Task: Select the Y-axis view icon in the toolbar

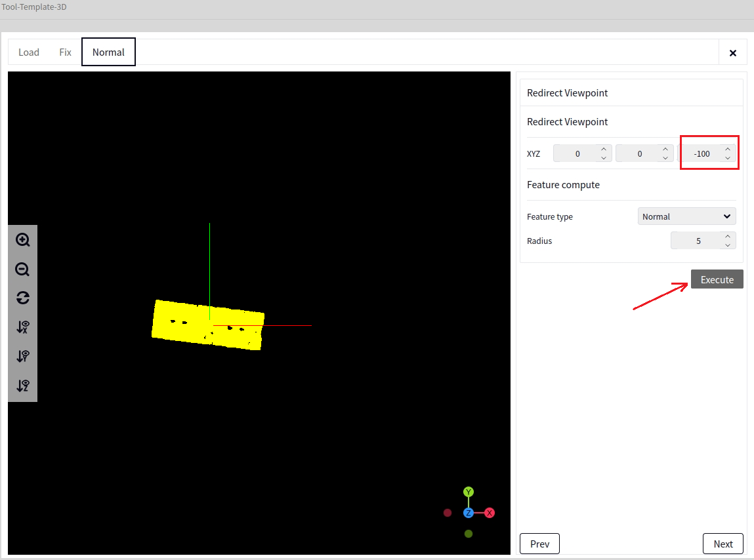Action: [22, 356]
